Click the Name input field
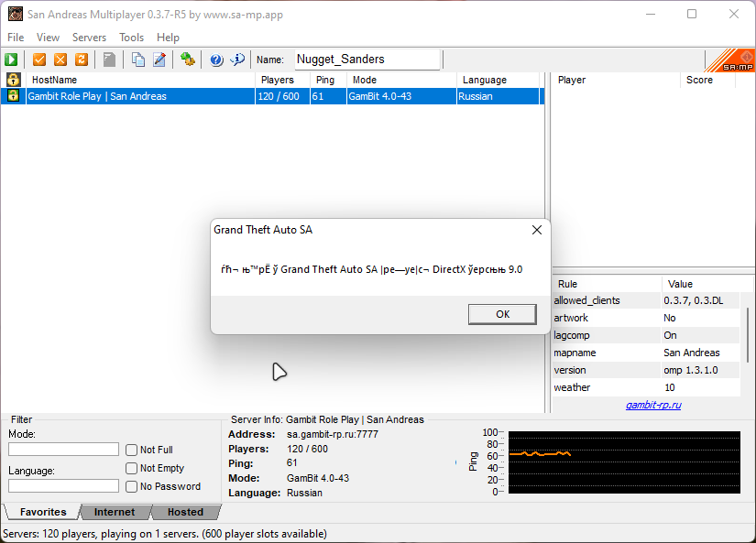Image resolution: width=756 pixels, height=543 pixels. pyautogui.click(x=367, y=60)
